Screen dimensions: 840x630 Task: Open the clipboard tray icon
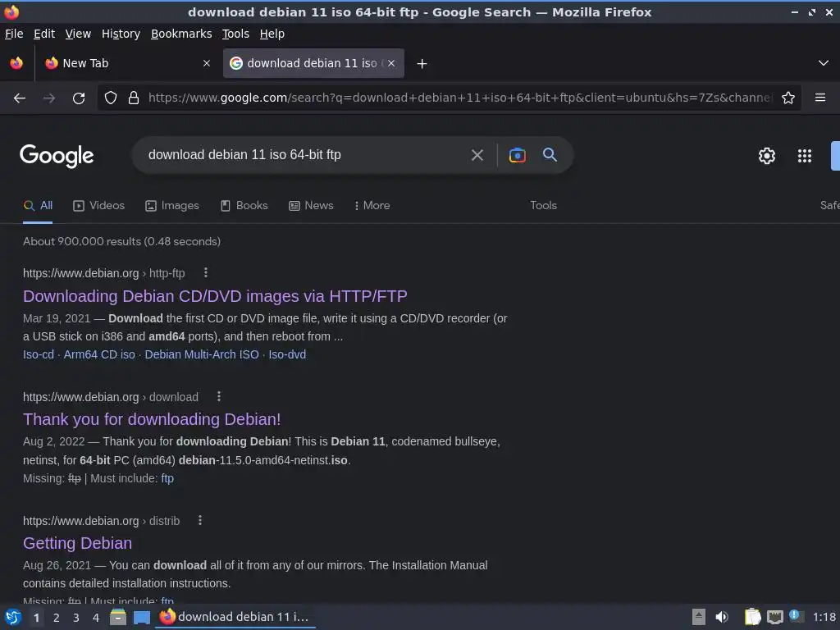click(x=752, y=617)
